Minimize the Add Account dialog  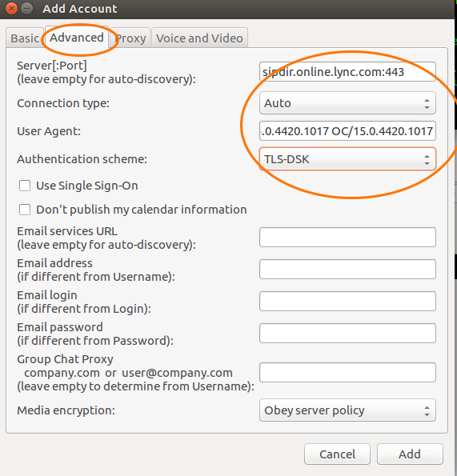tap(27, 9)
